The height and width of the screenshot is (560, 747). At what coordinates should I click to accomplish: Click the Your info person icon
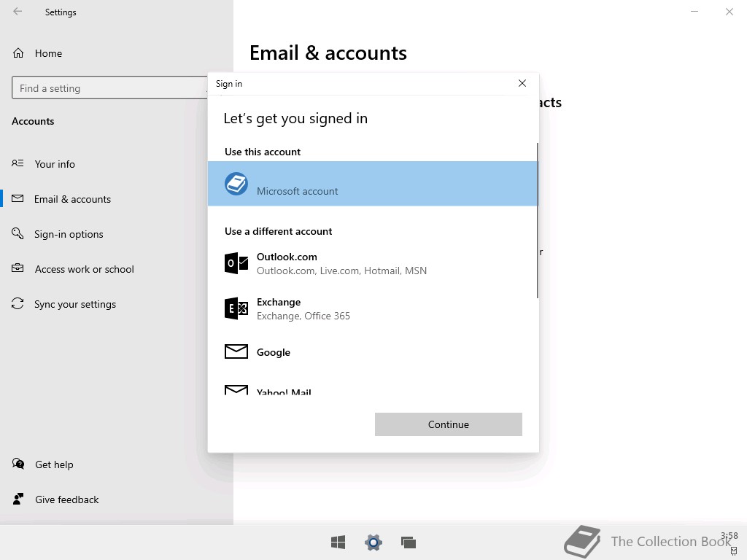click(18, 163)
